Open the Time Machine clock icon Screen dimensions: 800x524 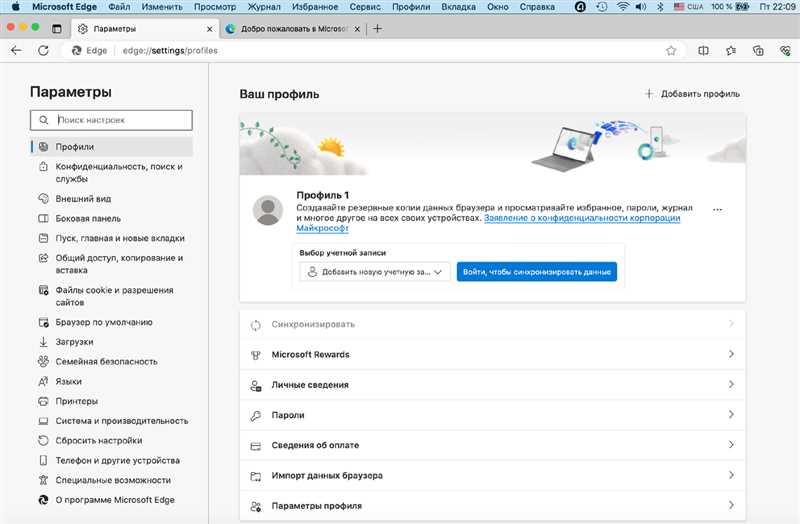pos(602,7)
